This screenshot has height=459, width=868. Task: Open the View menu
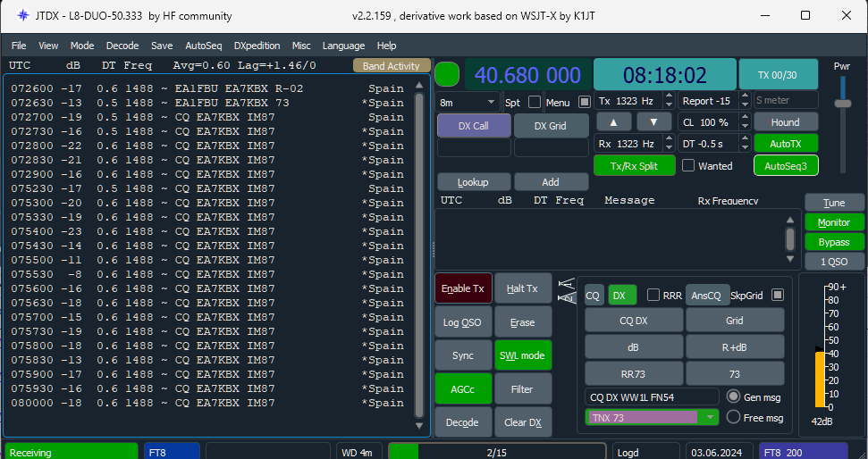48,46
